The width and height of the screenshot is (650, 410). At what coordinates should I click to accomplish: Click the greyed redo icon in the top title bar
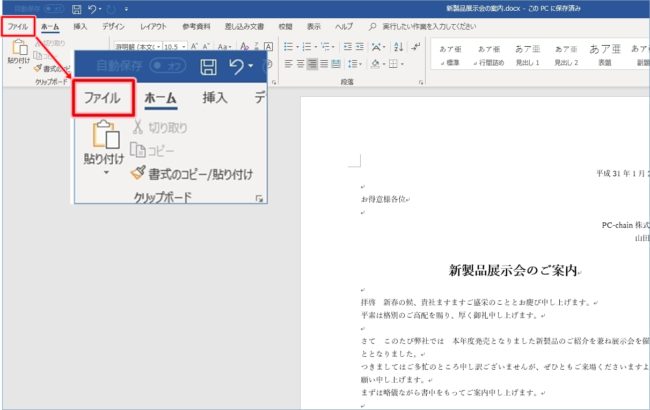111,9
